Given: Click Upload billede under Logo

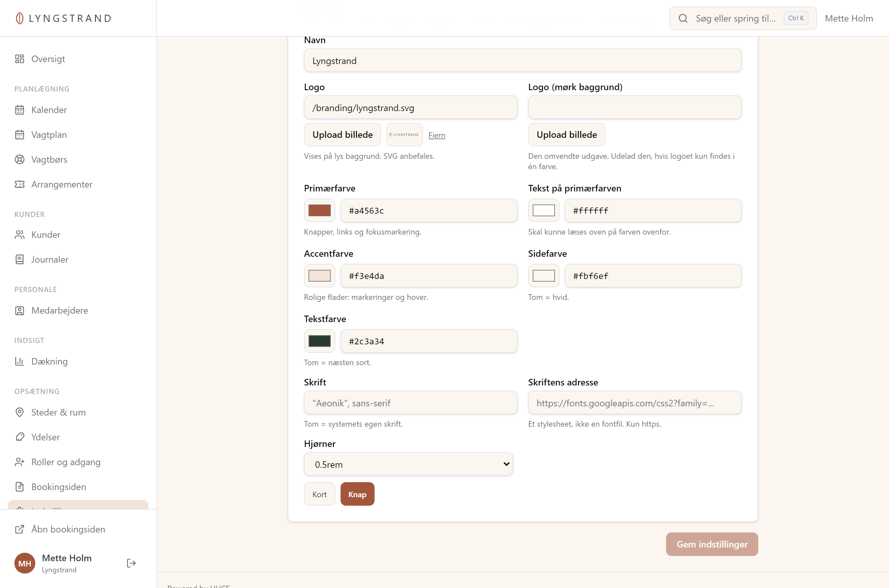Looking at the screenshot, I should pyautogui.click(x=343, y=135).
